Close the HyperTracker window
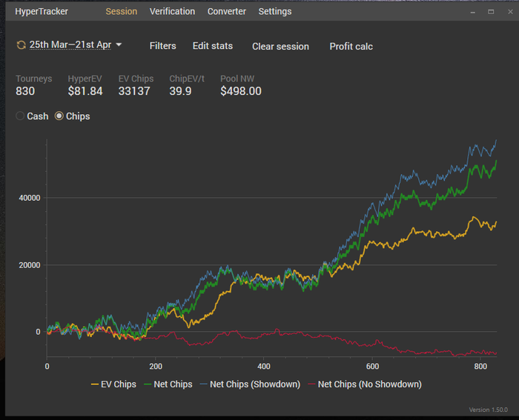This screenshot has height=420, width=519. (510, 12)
